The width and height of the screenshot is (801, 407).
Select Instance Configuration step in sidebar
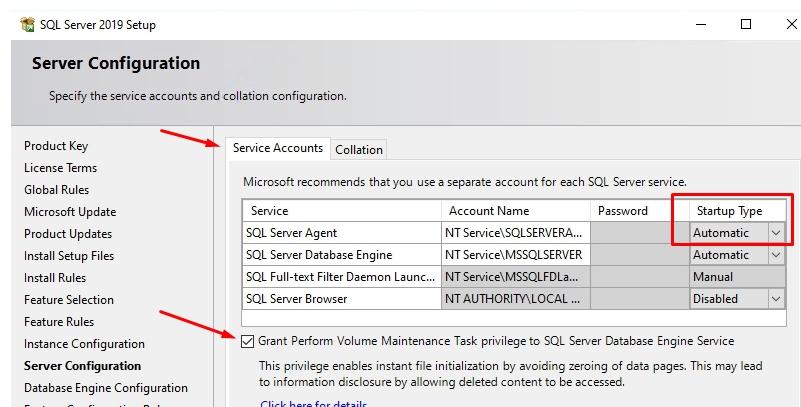click(x=84, y=344)
